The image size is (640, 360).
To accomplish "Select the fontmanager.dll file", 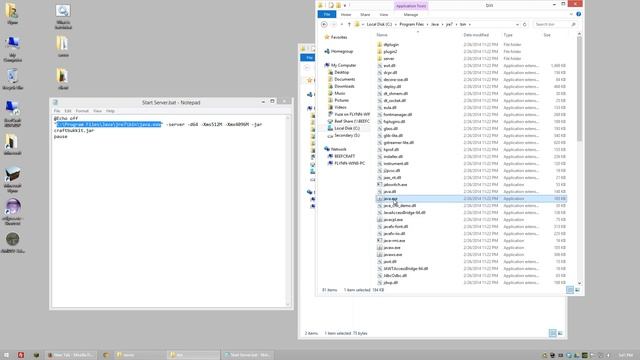I will tap(398, 115).
